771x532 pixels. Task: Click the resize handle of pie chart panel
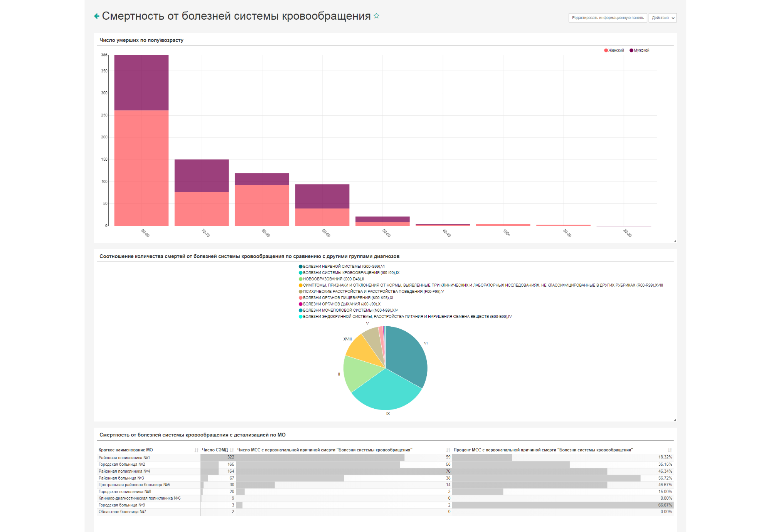[675, 420]
